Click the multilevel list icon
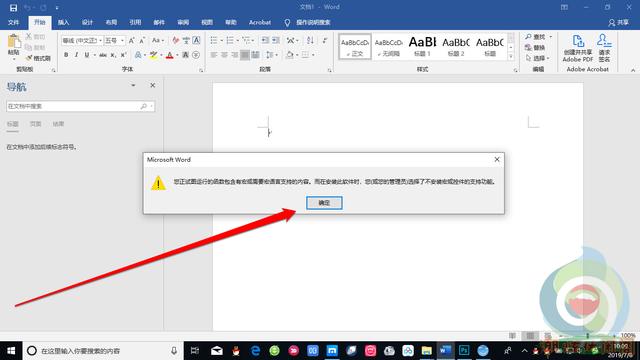Image resolution: width=640 pixels, height=360 pixels. pos(246,40)
